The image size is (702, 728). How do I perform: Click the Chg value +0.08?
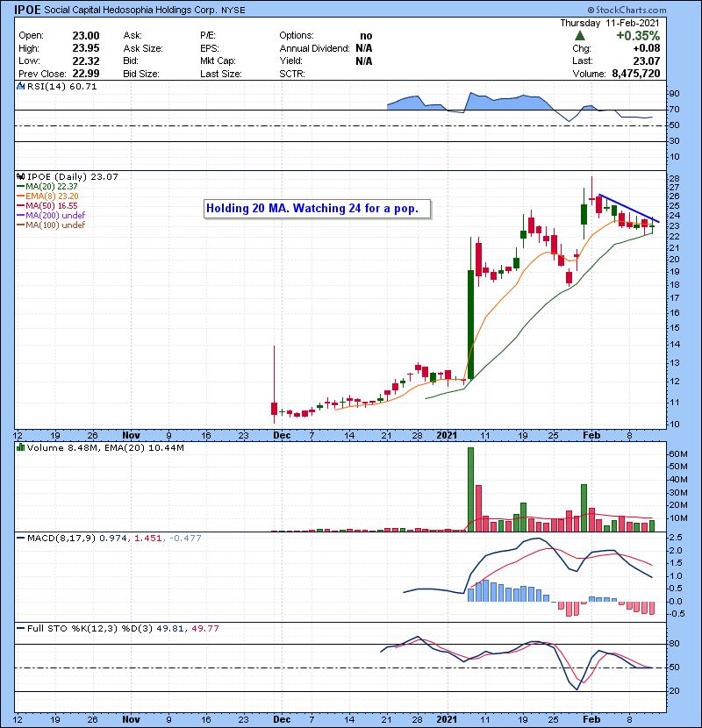(647, 48)
